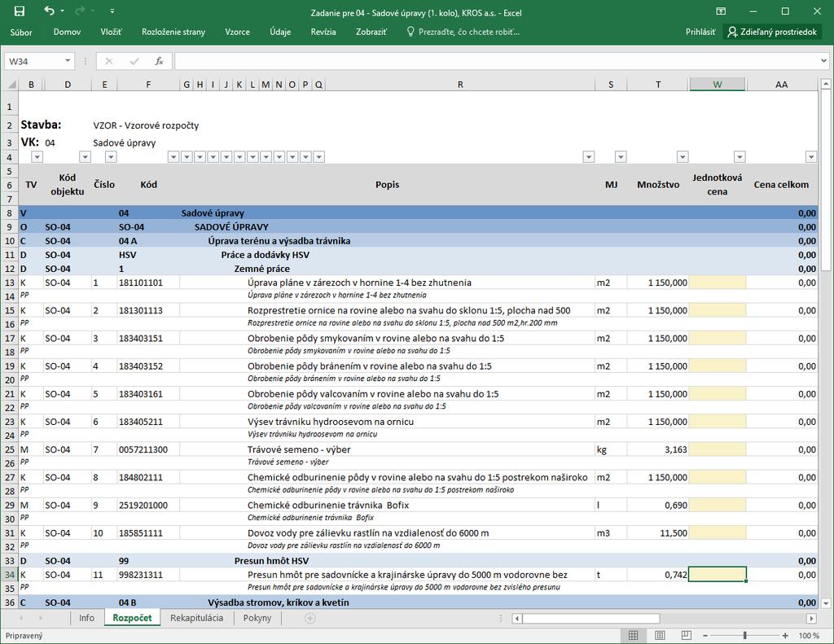Switch to Page Layout view icon
Viewport: 834px width, 644px height.
coord(660,636)
